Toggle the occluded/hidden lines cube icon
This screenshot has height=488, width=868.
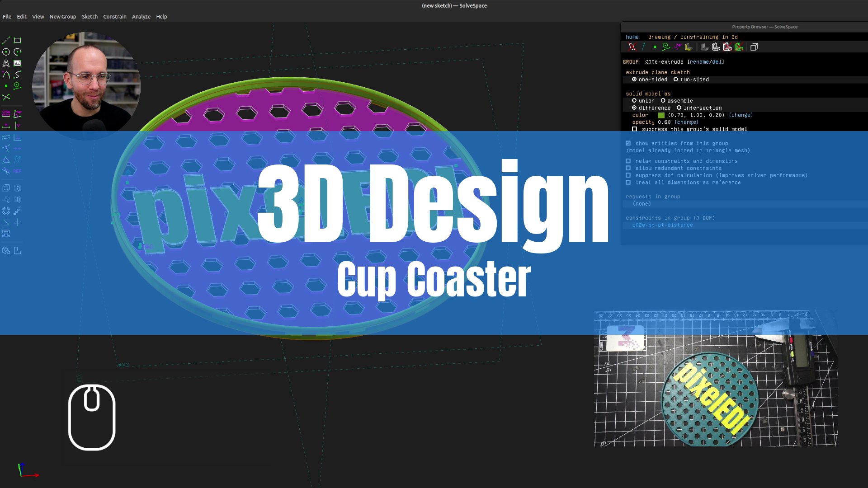coord(754,47)
